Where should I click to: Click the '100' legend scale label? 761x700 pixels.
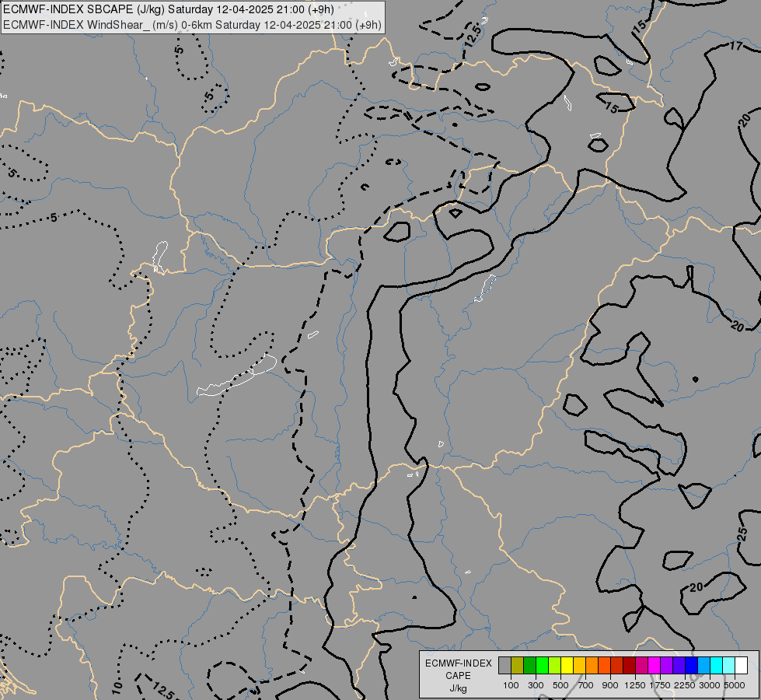click(511, 685)
